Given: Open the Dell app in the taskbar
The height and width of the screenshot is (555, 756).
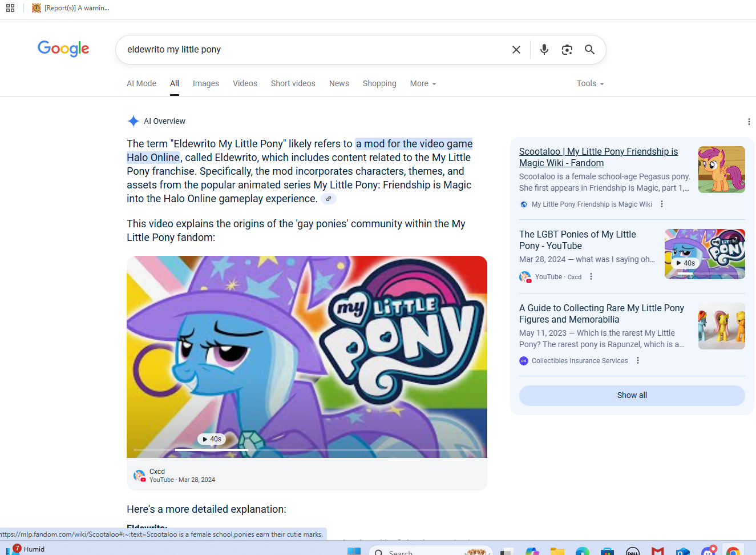Looking at the screenshot, I should pos(633,552).
